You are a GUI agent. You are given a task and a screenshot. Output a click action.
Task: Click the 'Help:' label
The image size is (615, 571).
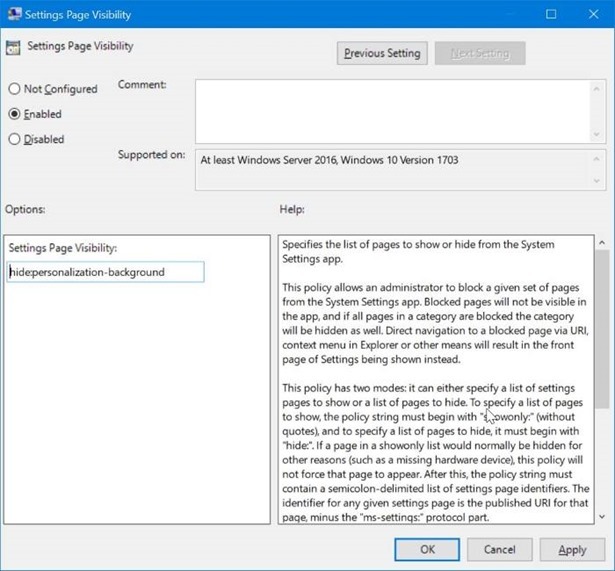pyautogui.click(x=292, y=209)
